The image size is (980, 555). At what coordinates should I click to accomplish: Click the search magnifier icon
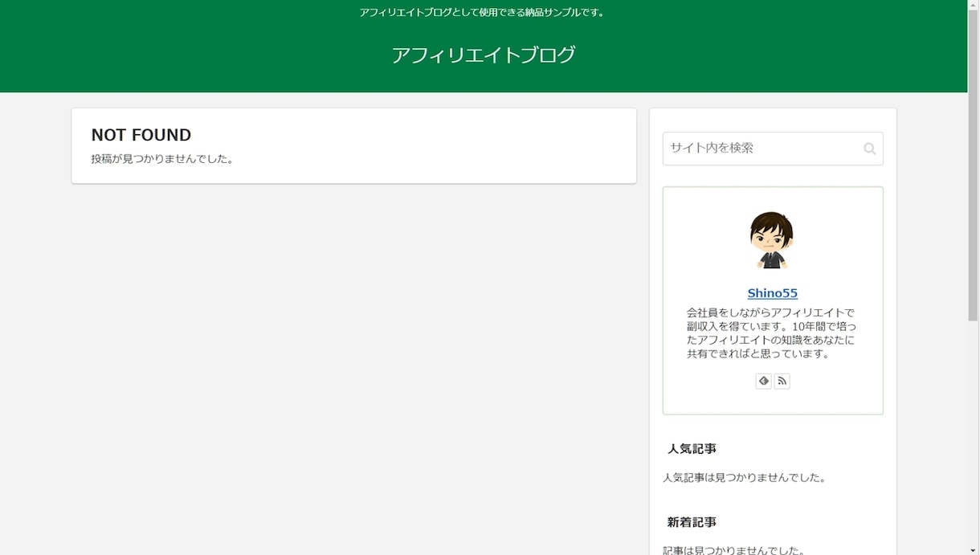pyautogui.click(x=869, y=149)
